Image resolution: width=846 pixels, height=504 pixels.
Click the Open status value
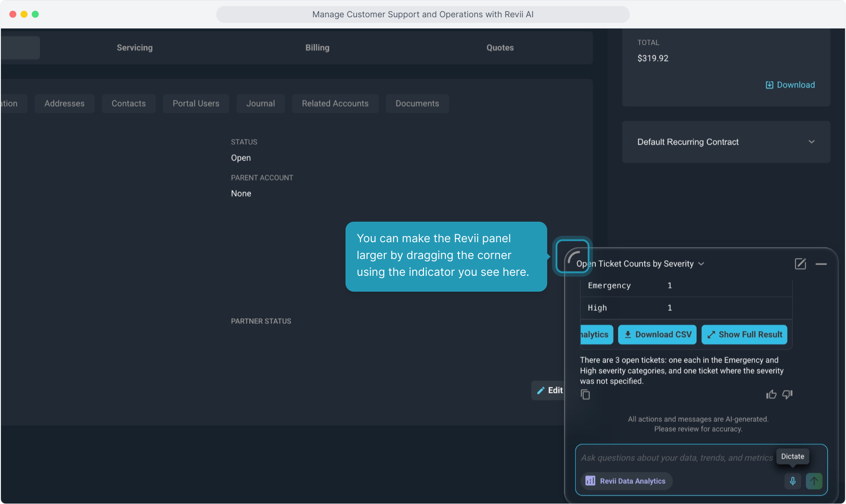click(241, 158)
